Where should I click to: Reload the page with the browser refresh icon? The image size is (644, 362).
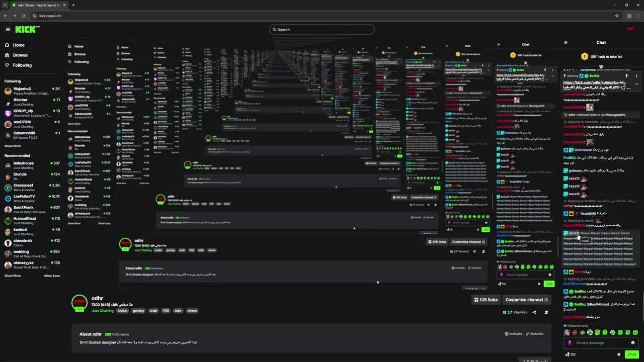click(24, 16)
